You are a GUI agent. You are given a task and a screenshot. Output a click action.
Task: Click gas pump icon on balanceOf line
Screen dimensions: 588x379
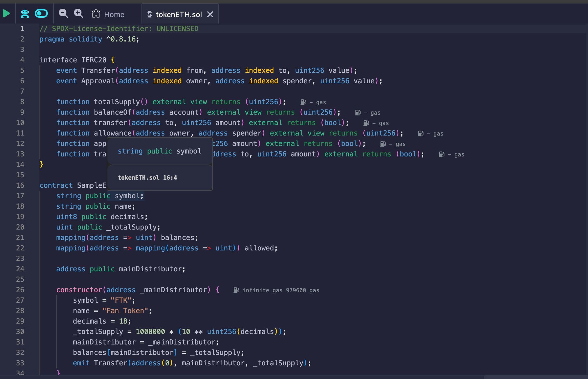358,113
